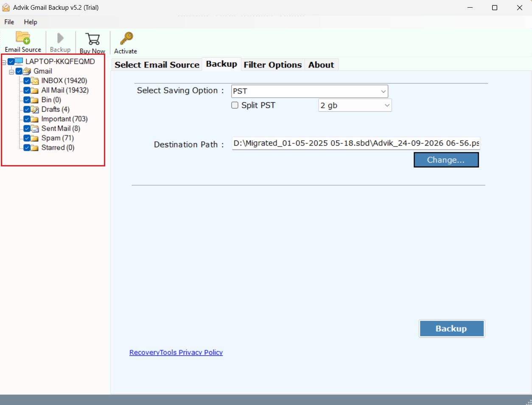532x405 pixels.
Task: Click the LAPTOP-KKQFEQMD computer icon
Action: tap(19, 62)
